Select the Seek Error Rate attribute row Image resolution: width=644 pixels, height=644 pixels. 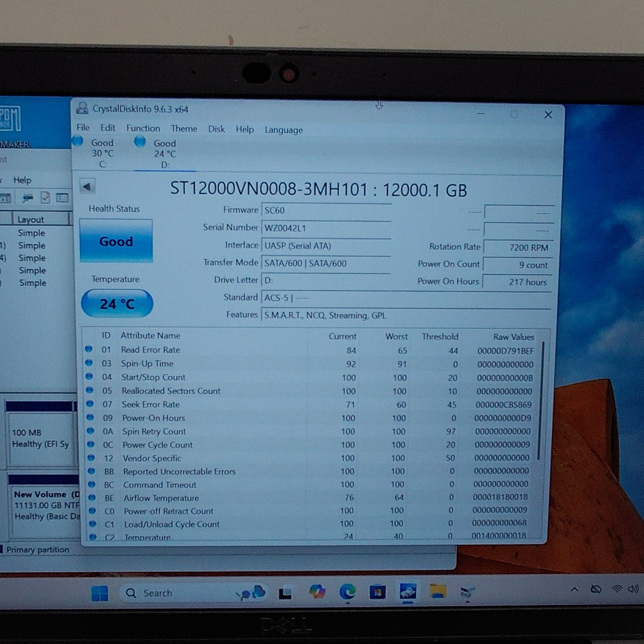tap(309, 404)
